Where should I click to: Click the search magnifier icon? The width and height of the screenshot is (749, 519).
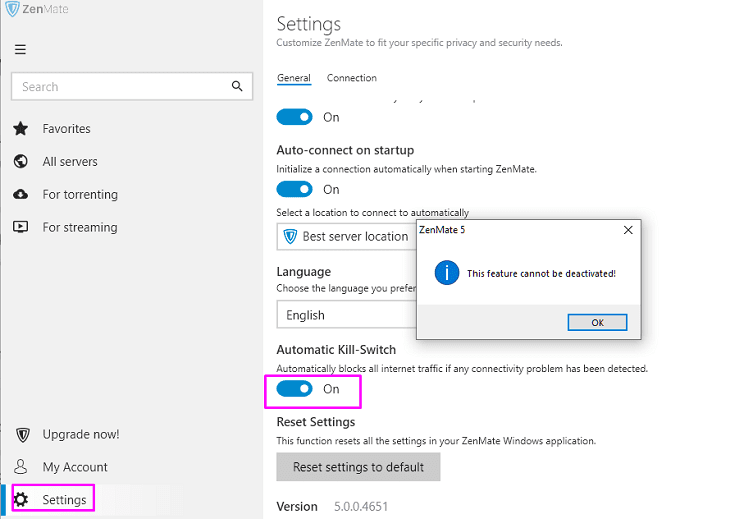click(237, 86)
